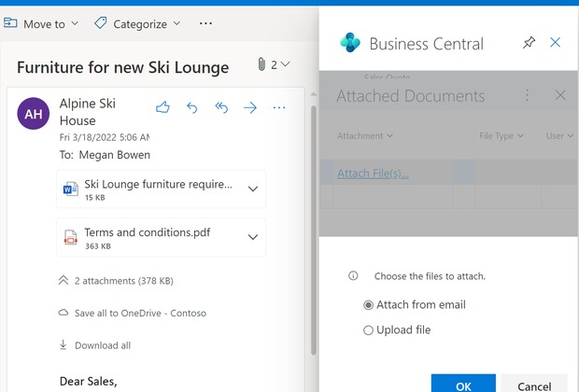
Task: Click the Move to folder icon
Action: tap(10, 23)
